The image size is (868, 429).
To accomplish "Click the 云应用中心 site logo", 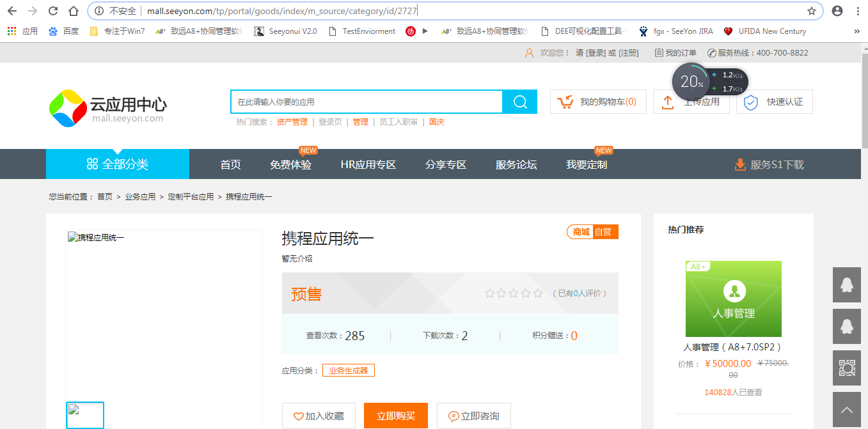I will (x=107, y=108).
